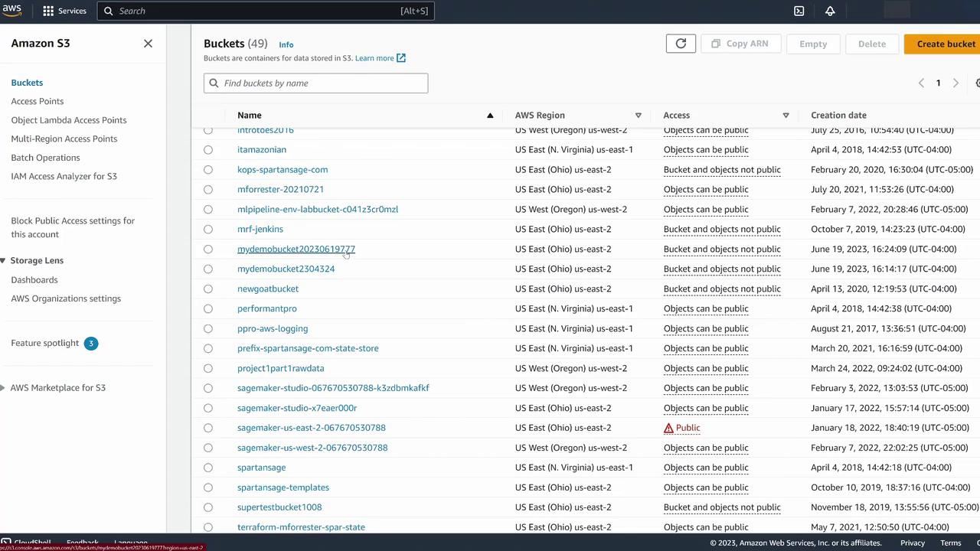
Task: Launch CloudShell from top bar icon
Action: point(799,11)
